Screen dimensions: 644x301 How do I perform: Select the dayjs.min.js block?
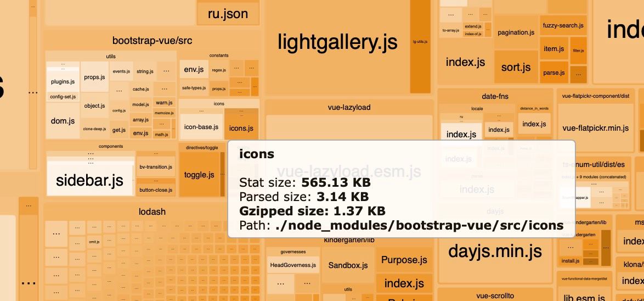495,251
